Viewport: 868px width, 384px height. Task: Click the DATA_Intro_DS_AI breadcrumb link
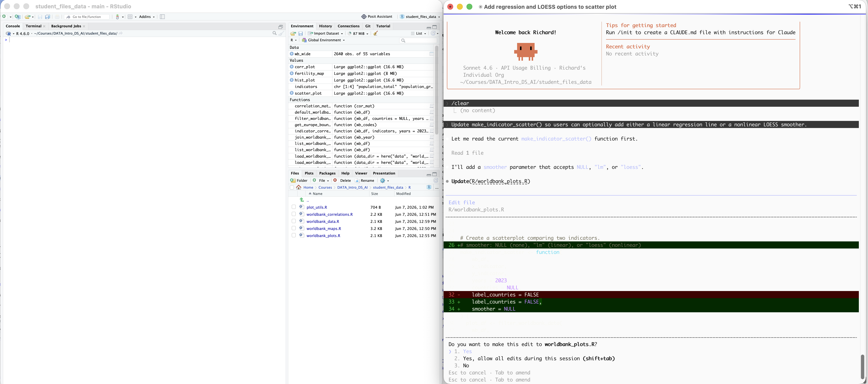click(352, 188)
